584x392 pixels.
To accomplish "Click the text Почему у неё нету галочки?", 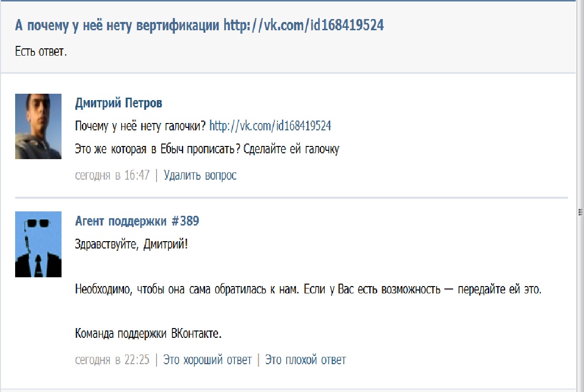I will 140,126.
